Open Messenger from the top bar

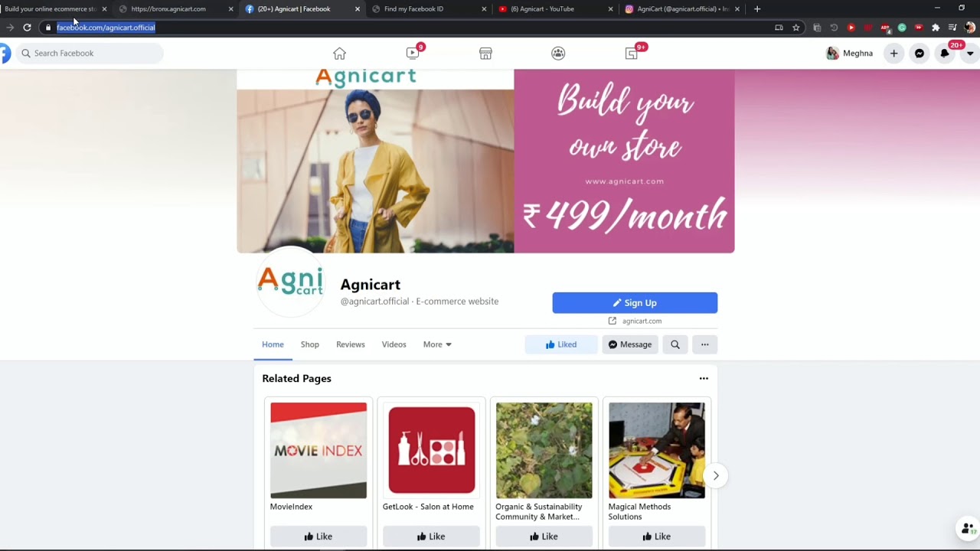point(920,54)
